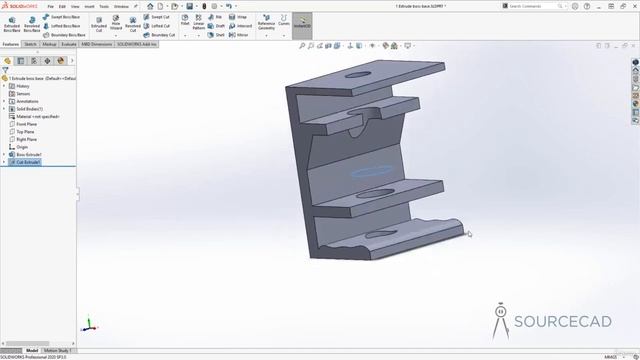The image size is (640, 360).
Task: Show the PropertyManager tab
Action: pyautogui.click(x=20, y=61)
